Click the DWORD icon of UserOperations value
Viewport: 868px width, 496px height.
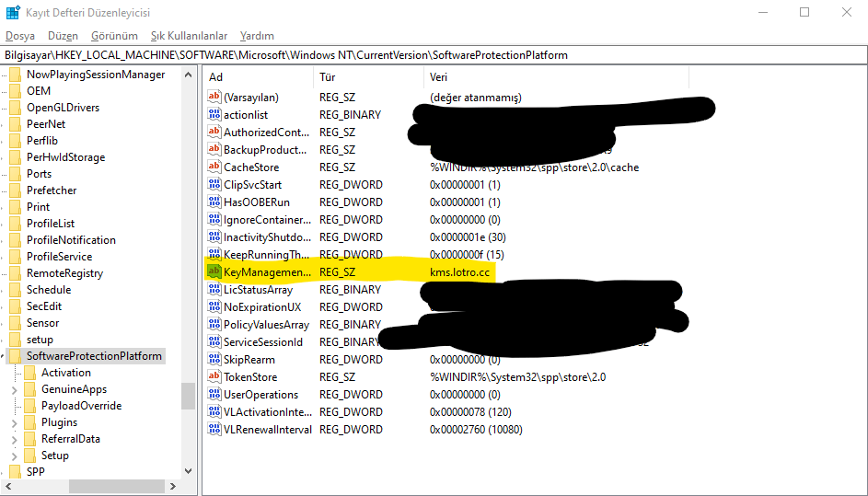tap(214, 394)
